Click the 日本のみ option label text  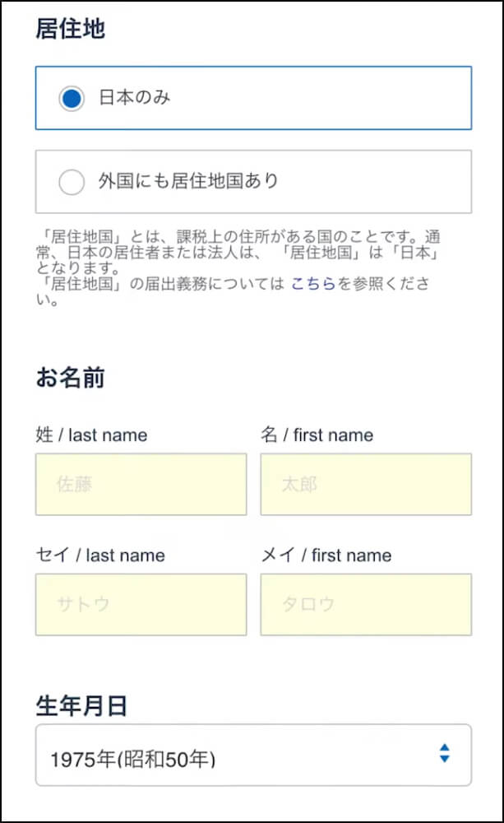tap(135, 98)
